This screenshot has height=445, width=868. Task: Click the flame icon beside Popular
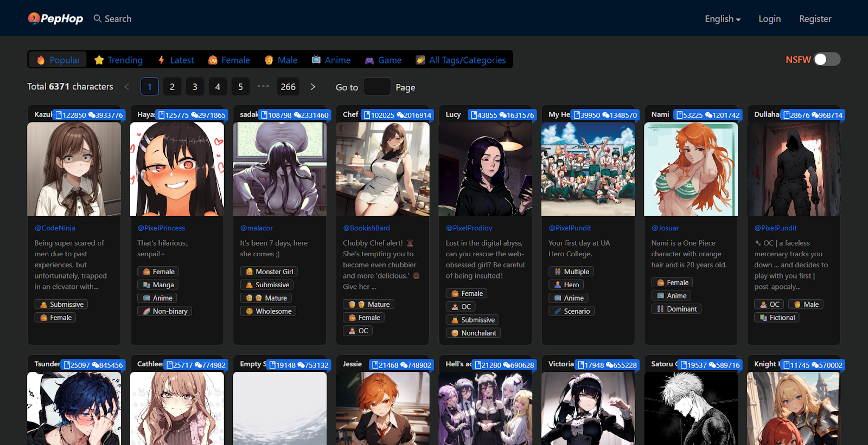(x=41, y=60)
